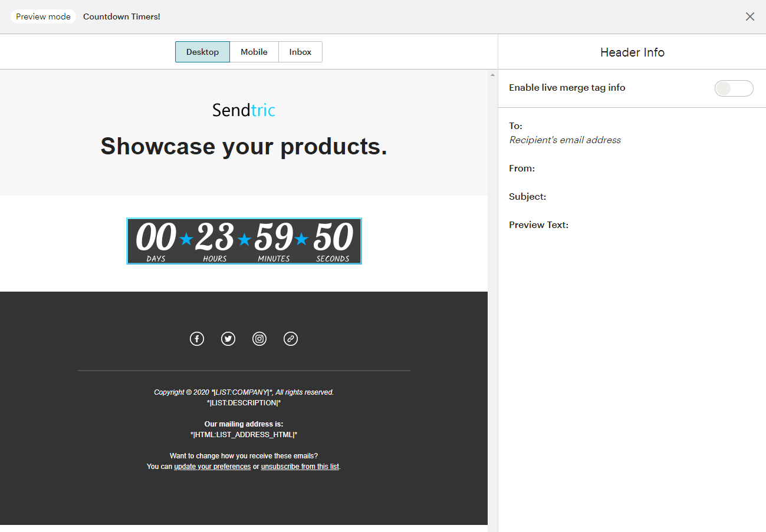Switch to the Desktop preview tab
The width and height of the screenshot is (766, 532).
pyautogui.click(x=202, y=52)
